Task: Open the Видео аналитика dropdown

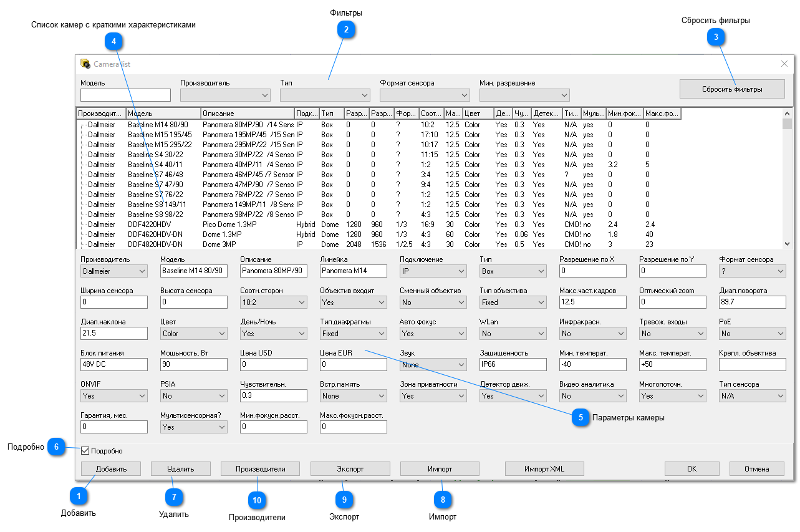Action: pos(593,396)
